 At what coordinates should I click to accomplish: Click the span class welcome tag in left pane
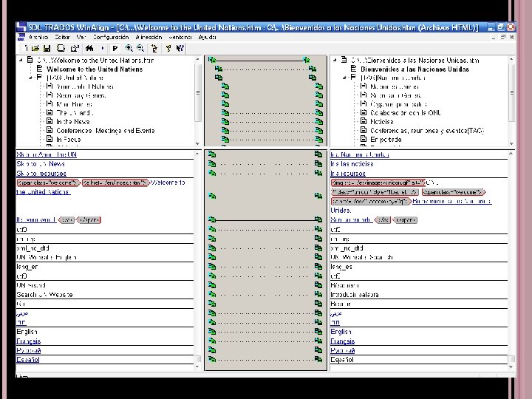pos(49,183)
